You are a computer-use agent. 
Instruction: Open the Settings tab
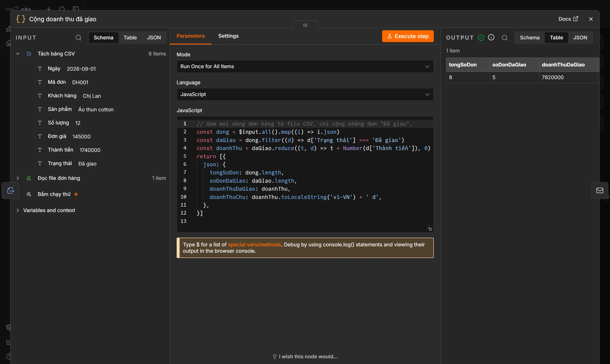228,36
